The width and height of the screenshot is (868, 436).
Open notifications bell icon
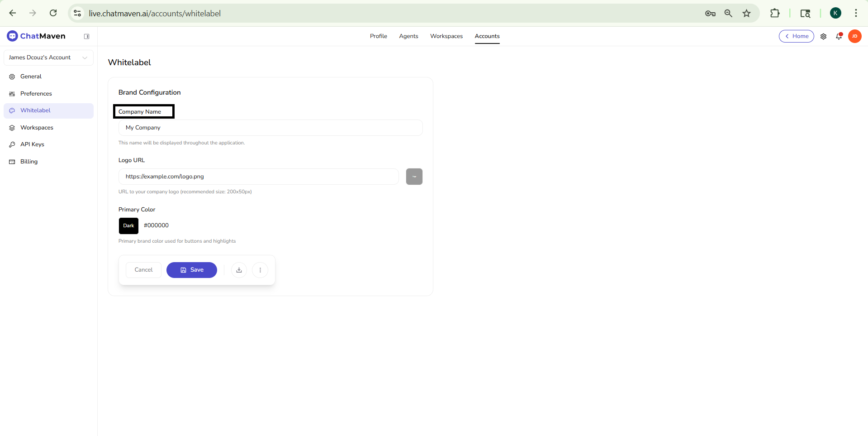839,36
